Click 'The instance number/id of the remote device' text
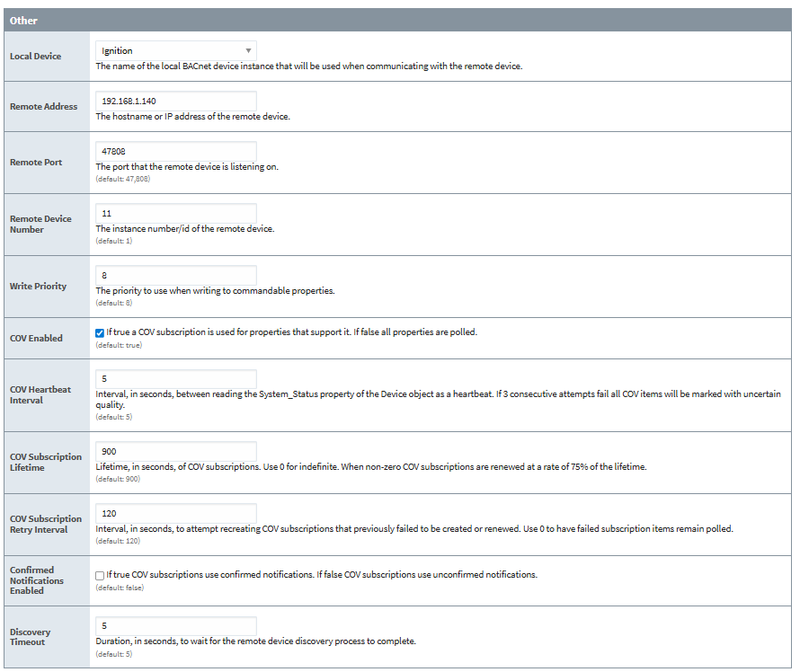This screenshot has height=672, width=800. [185, 228]
